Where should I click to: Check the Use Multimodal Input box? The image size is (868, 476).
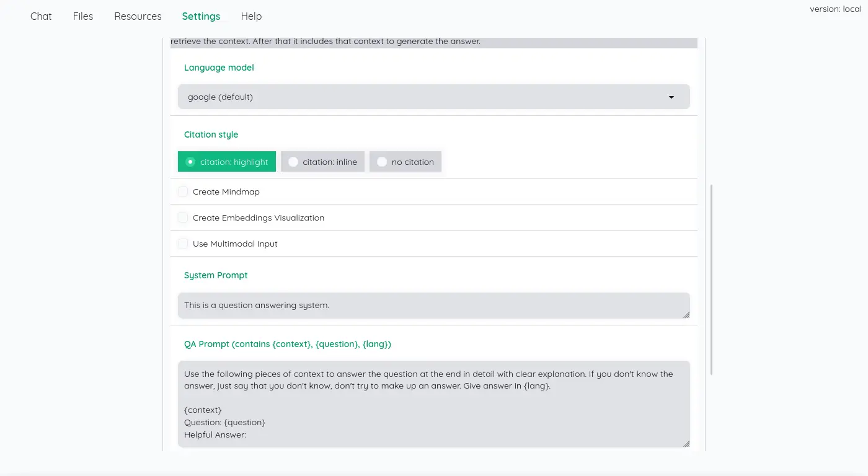click(183, 244)
